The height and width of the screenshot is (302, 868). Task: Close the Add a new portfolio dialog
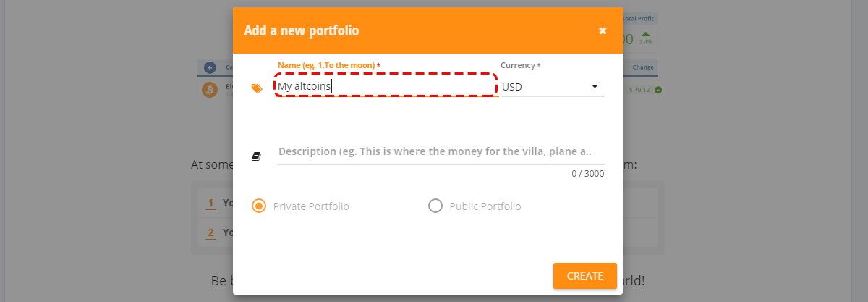coord(603,30)
